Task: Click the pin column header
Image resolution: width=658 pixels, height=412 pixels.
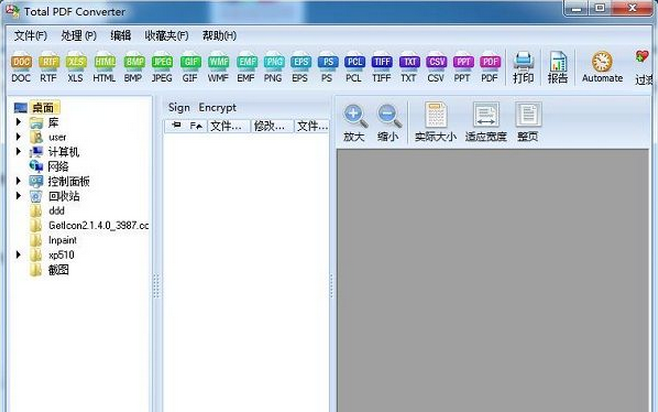Action: 176,126
